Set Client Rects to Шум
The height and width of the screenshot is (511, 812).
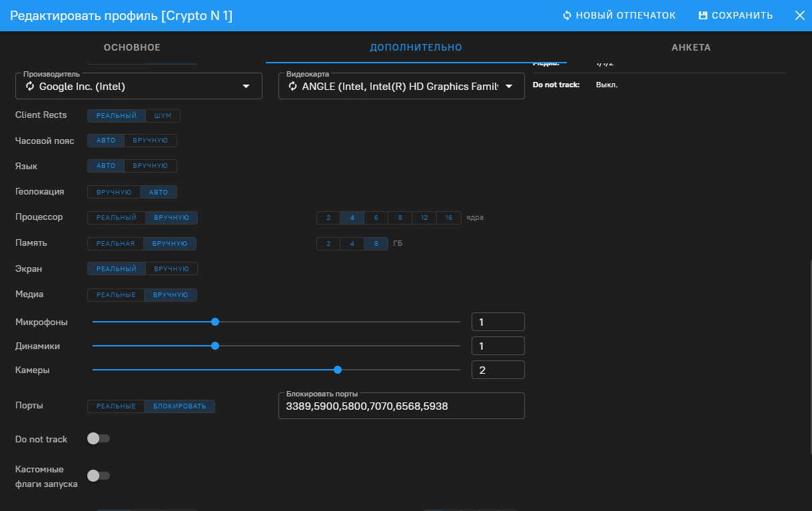[x=163, y=116]
